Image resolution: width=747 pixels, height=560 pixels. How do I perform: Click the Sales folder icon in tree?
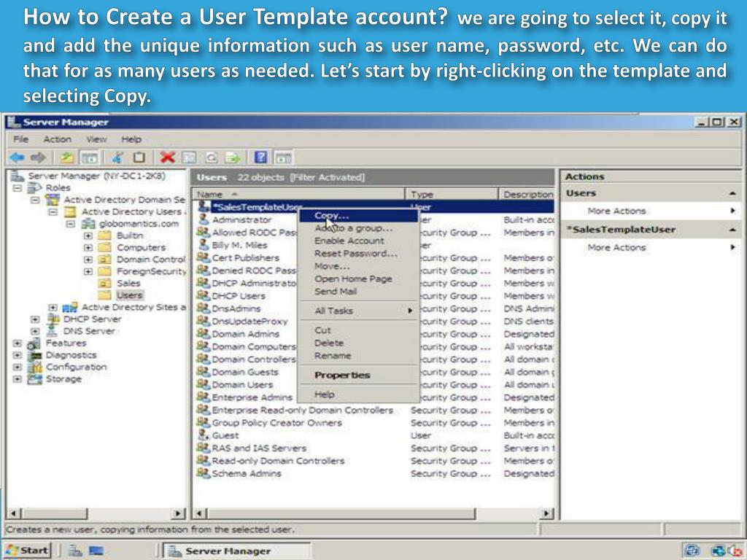104,283
